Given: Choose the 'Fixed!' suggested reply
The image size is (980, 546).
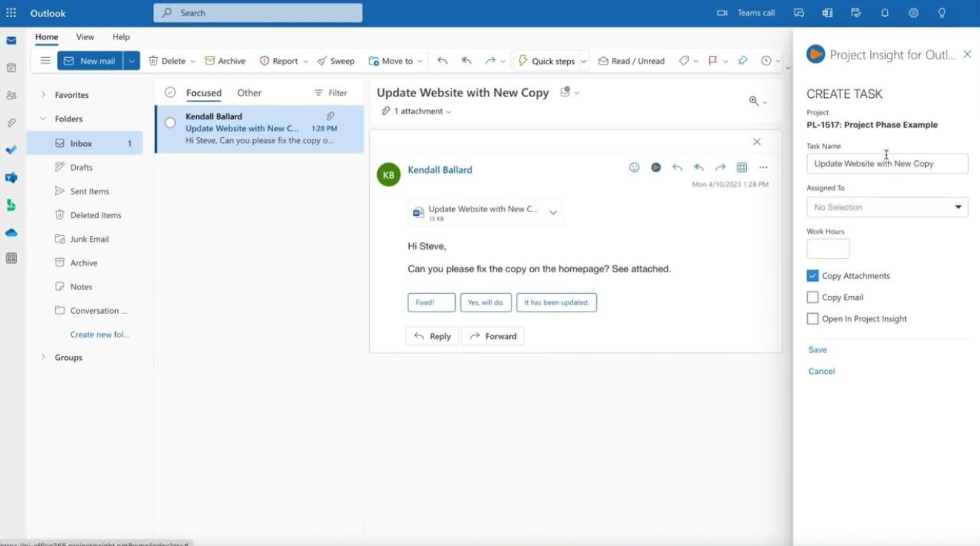Looking at the screenshot, I should click(x=431, y=302).
